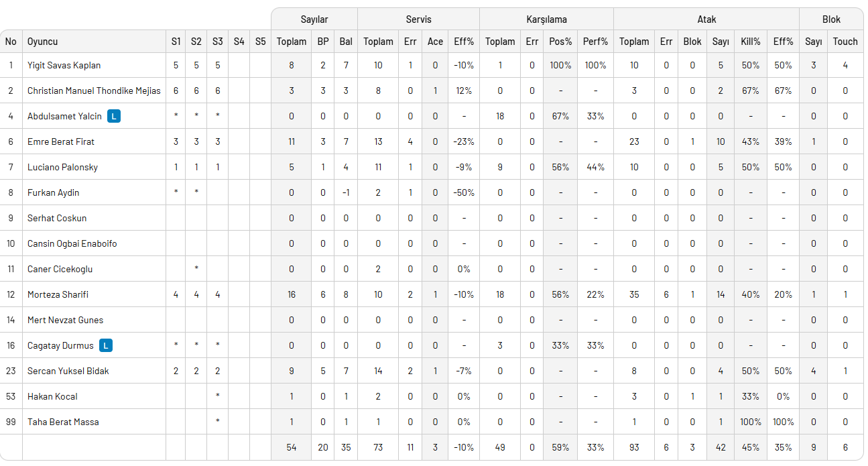Click the Pos% column header
This screenshot has height=466, width=868.
560,42
